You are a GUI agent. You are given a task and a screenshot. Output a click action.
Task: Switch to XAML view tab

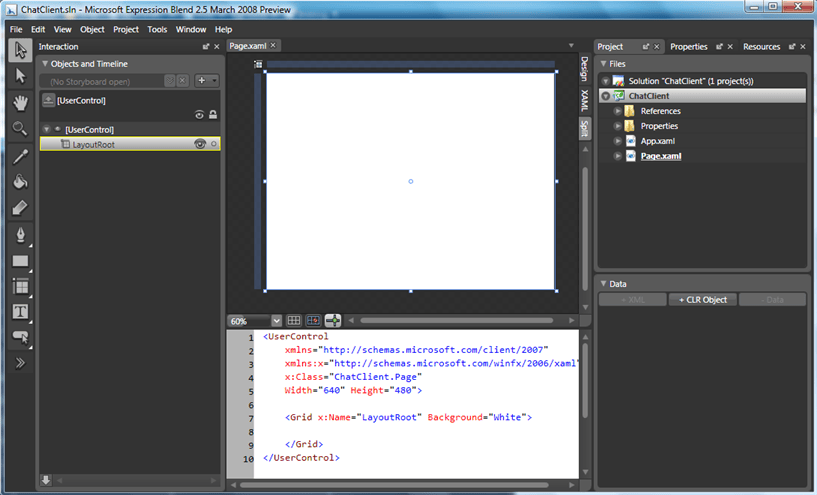pos(585,101)
